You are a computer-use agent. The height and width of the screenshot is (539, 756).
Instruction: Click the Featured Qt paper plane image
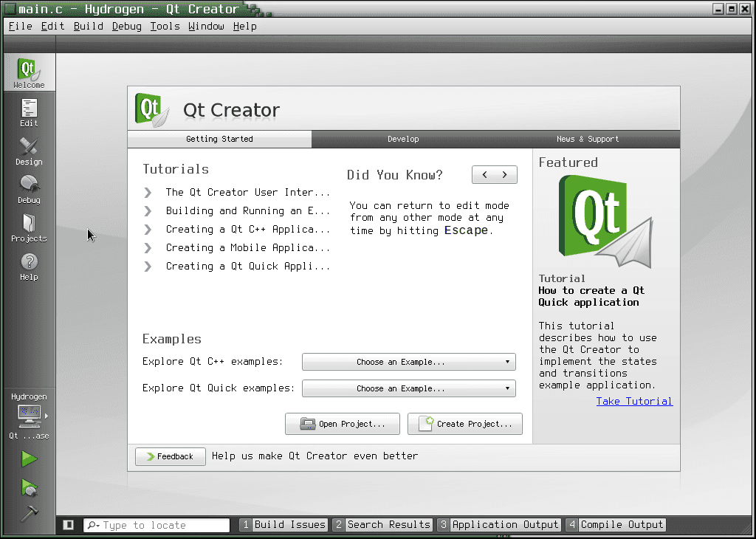coord(605,222)
